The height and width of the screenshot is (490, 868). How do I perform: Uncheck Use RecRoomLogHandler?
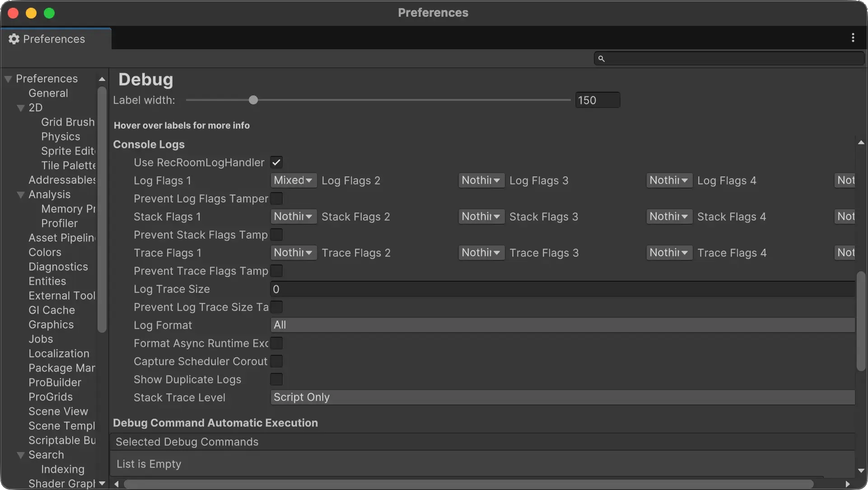[x=276, y=162]
